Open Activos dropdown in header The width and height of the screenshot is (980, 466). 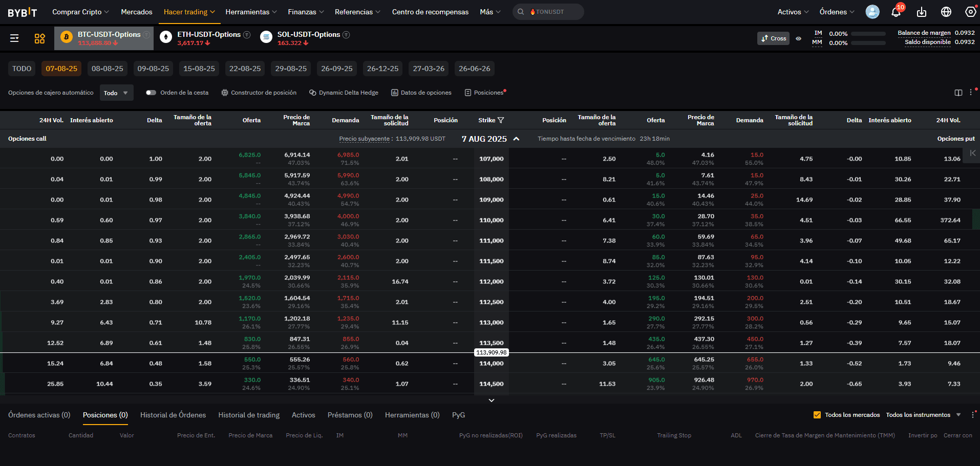[793, 12]
